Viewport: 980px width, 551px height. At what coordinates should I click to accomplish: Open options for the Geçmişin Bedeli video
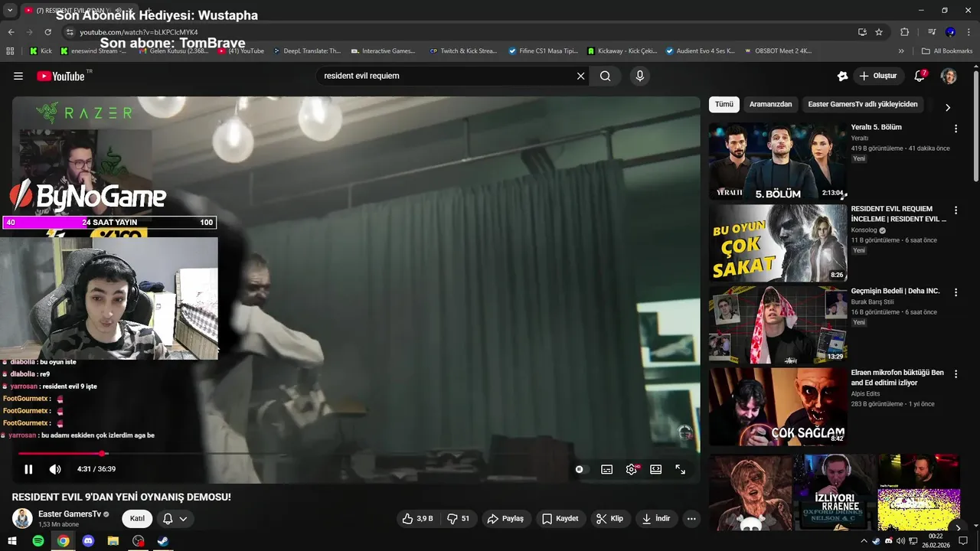click(x=955, y=292)
